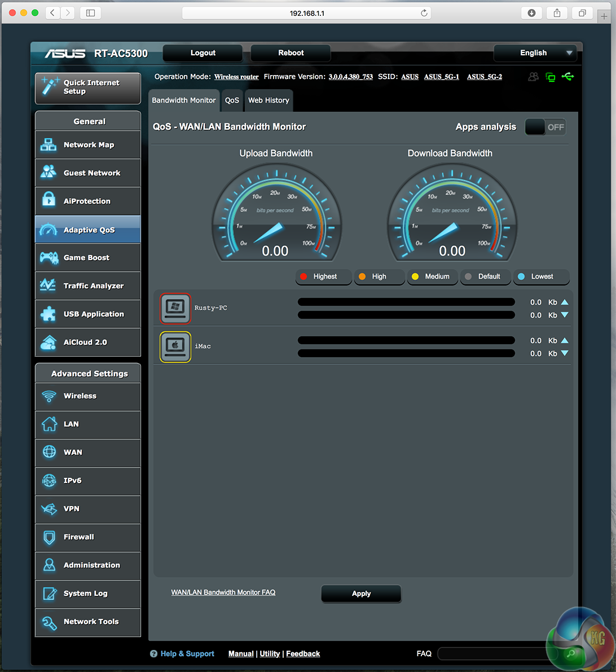Screen dimensions: 616x672
Task: Open Traffic Analyzer page
Action: tap(88, 286)
